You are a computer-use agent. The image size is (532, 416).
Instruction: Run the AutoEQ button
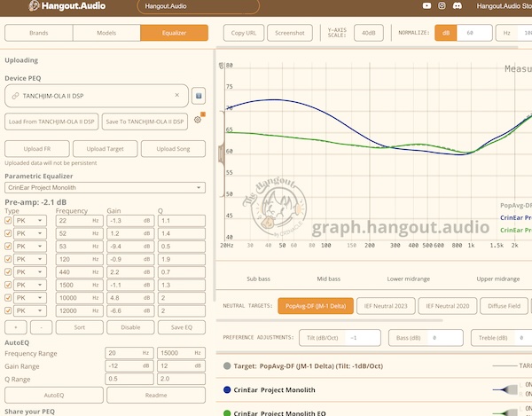tap(54, 396)
